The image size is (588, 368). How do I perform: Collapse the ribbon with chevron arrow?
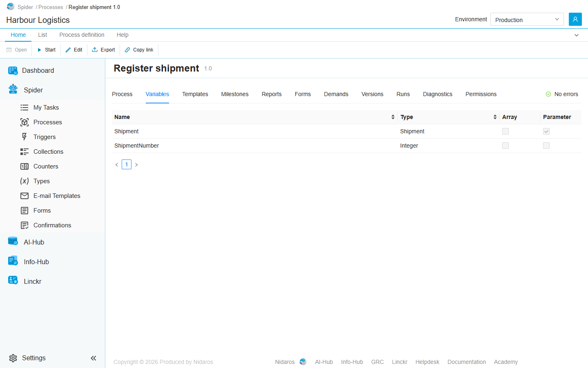577,35
